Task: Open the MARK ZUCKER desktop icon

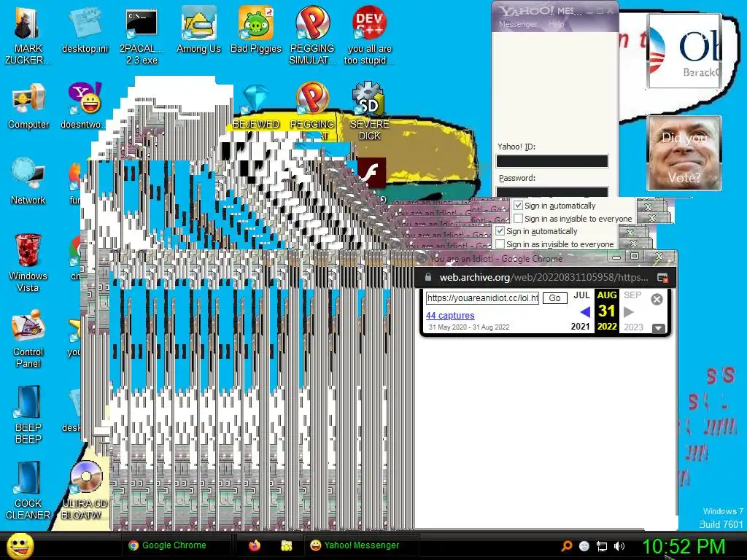Action: (27, 34)
